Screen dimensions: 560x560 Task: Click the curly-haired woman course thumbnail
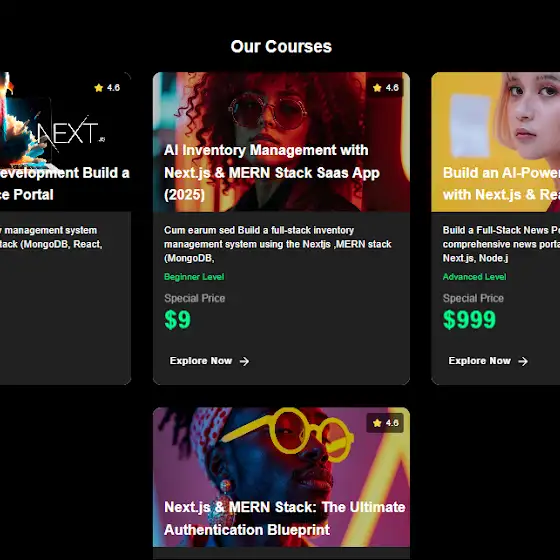coord(281,142)
